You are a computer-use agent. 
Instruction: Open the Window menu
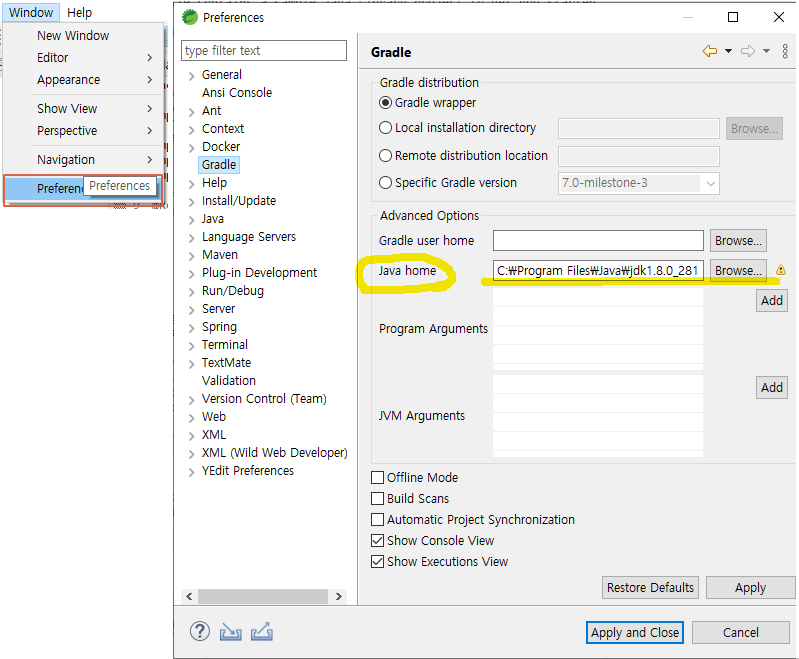coord(31,12)
